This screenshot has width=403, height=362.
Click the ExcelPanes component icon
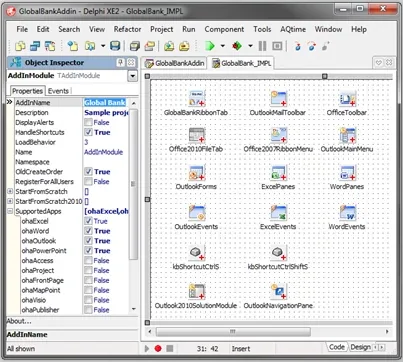[x=278, y=173]
